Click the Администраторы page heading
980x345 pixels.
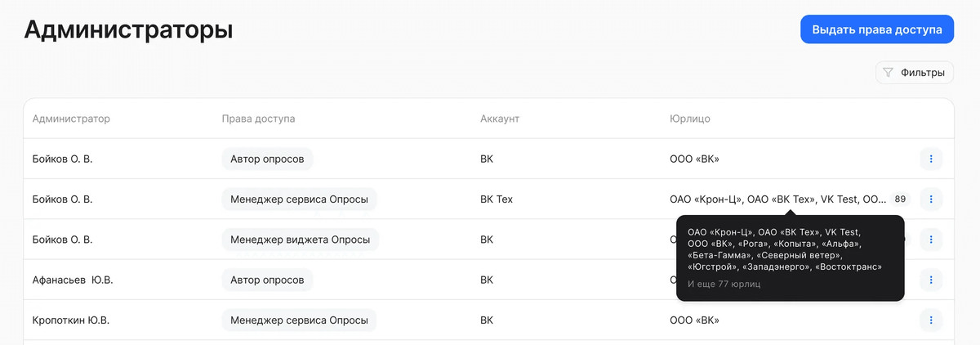pyautogui.click(x=129, y=30)
